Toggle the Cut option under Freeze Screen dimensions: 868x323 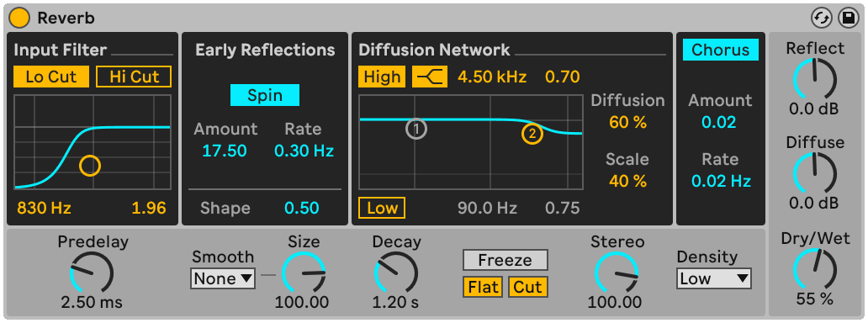click(x=527, y=287)
